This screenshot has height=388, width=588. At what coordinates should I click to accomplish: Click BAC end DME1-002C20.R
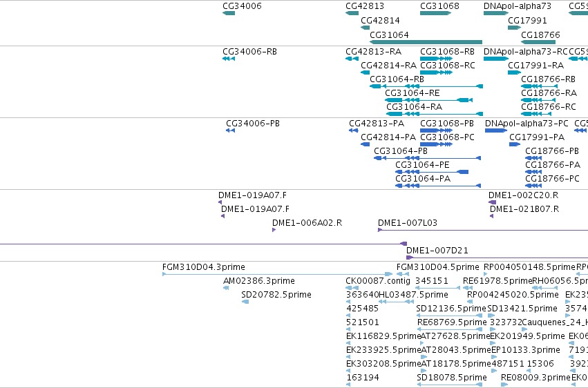(523, 195)
